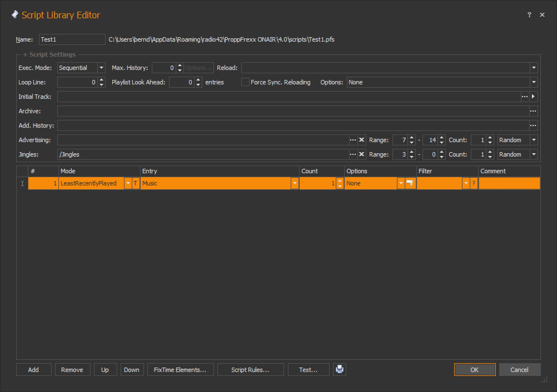
Task: Click the Cancel button
Action: pos(520,370)
